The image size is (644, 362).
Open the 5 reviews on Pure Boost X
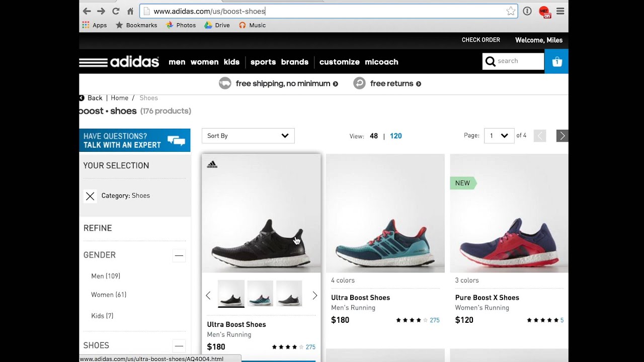(x=562, y=320)
